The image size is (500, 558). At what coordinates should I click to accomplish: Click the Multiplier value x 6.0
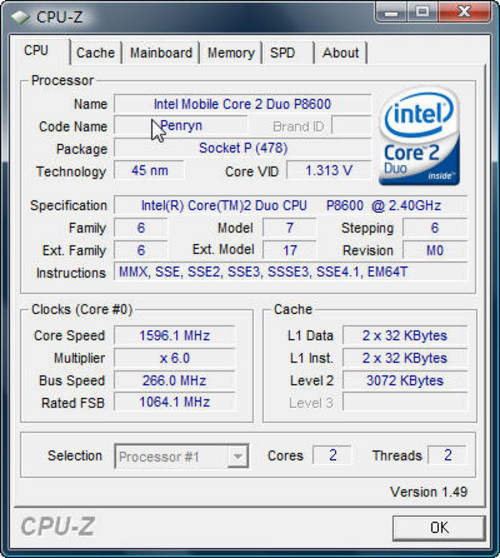174,358
